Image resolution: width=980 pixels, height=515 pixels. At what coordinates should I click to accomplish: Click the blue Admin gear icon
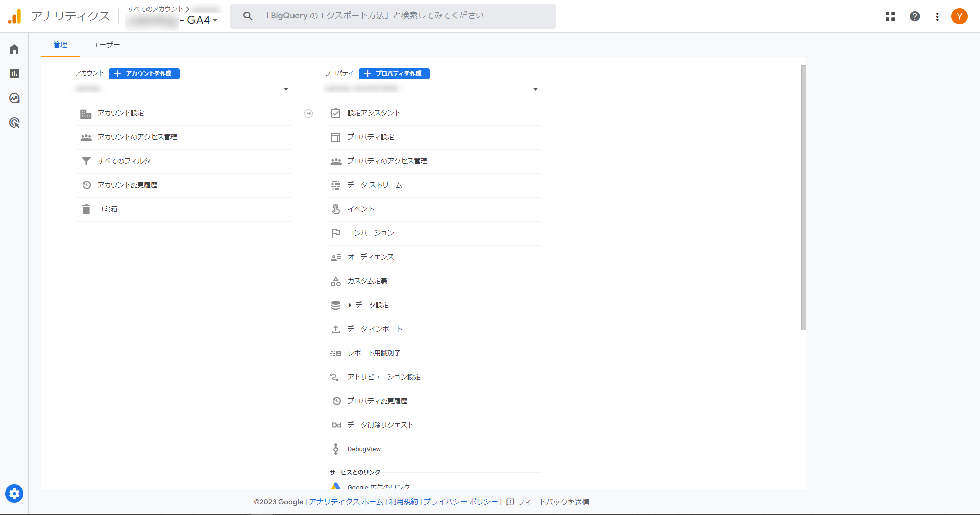pos(14,494)
